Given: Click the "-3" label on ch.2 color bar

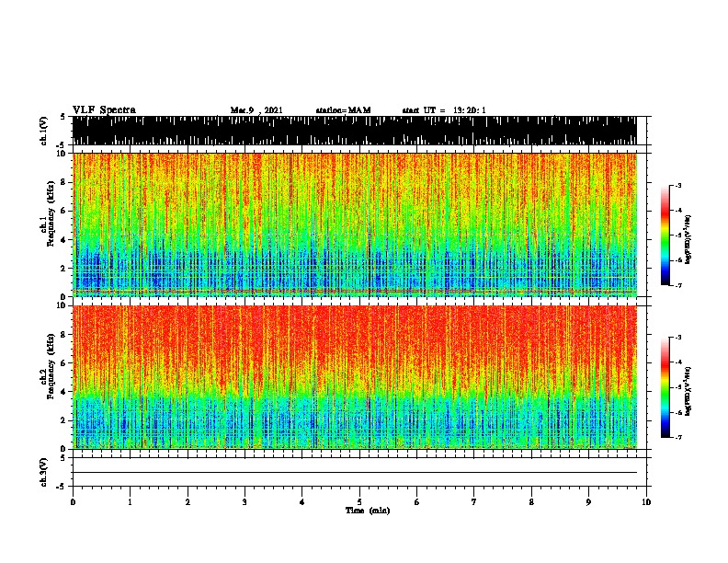Looking at the screenshot, I should click(678, 338).
